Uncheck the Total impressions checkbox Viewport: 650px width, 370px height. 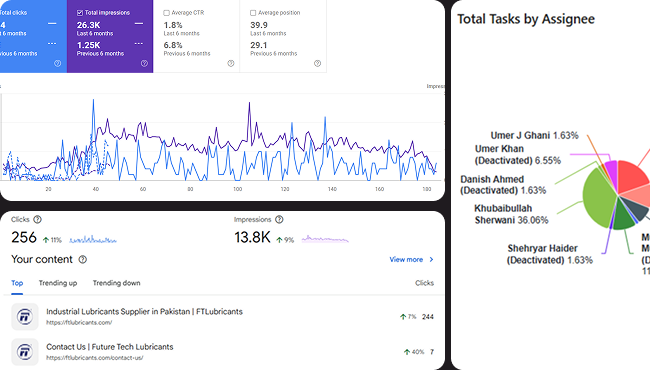pyautogui.click(x=80, y=13)
